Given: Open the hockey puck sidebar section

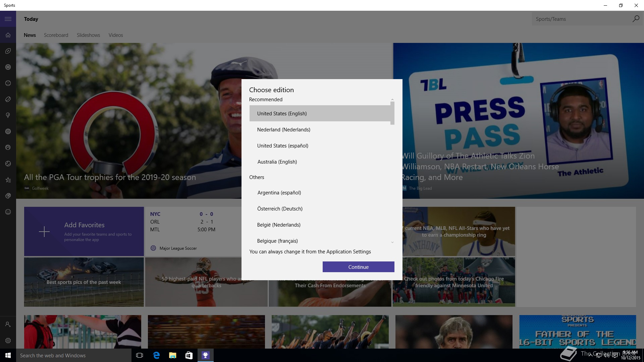Looking at the screenshot, I should click(8, 99).
